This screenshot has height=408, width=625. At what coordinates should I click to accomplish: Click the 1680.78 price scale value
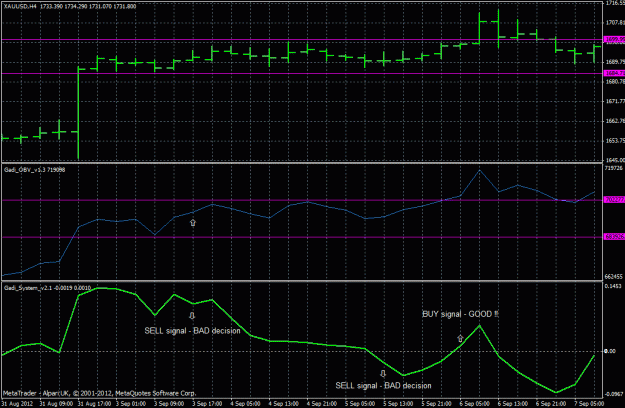tap(615, 82)
